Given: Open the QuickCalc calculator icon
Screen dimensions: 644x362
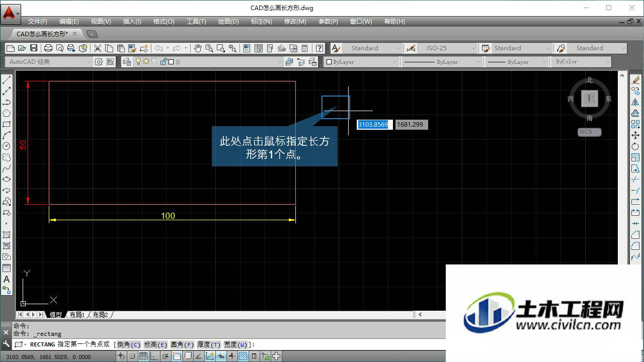Looking at the screenshot, I should (304, 48).
